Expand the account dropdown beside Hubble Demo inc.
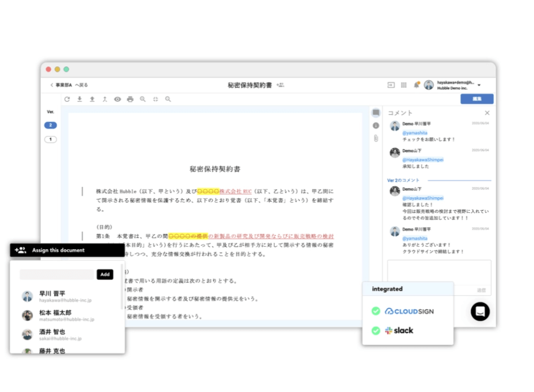 pos(479,85)
